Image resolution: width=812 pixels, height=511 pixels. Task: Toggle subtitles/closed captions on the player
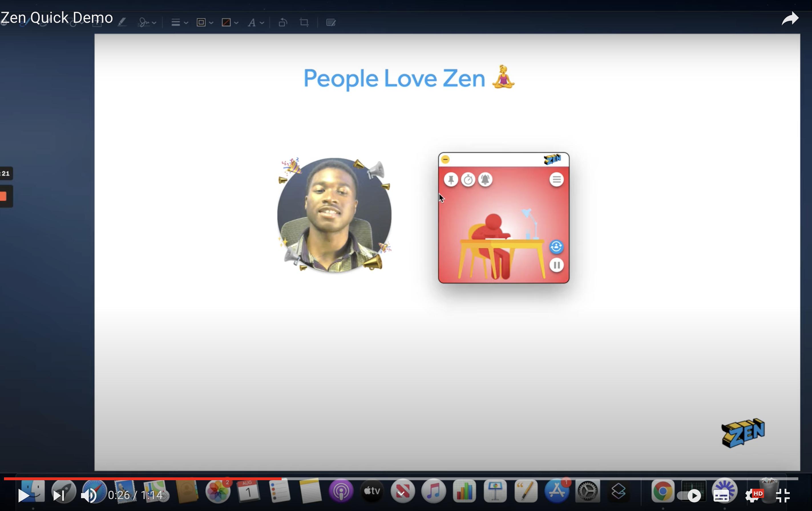coord(721,496)
